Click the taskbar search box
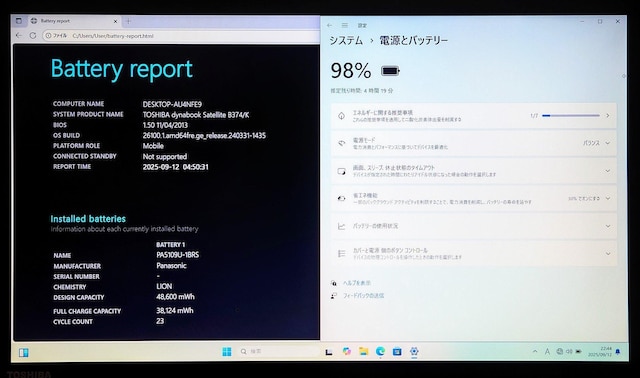This screenshot has height=378, width=640. pos(278,351)
